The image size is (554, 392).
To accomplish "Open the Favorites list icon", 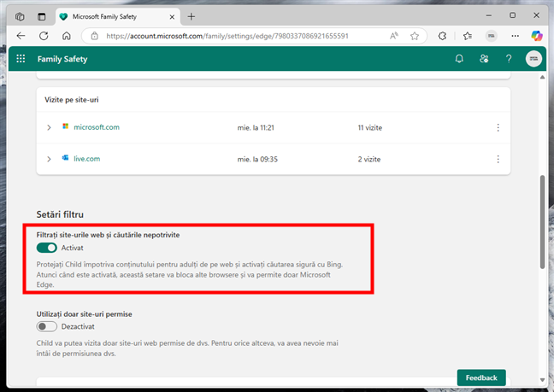I will click(x=468, y=36).
